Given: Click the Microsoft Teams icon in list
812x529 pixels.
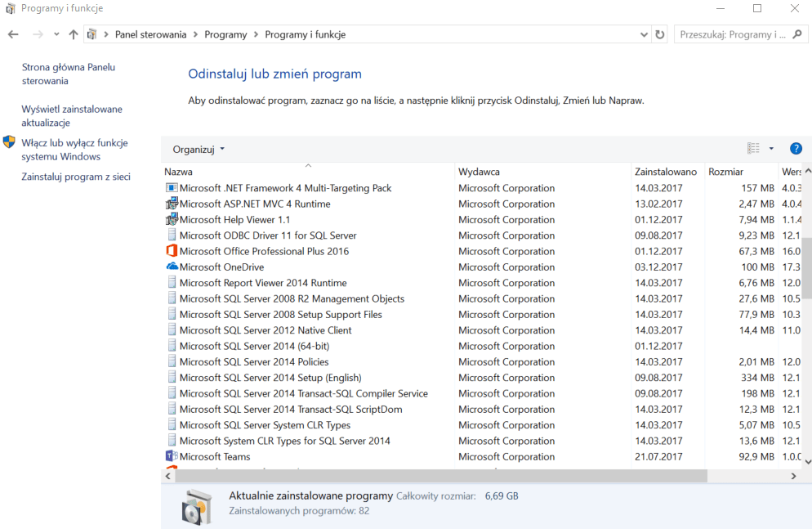Looking at the screenshot, I should [x=172, y=456].
